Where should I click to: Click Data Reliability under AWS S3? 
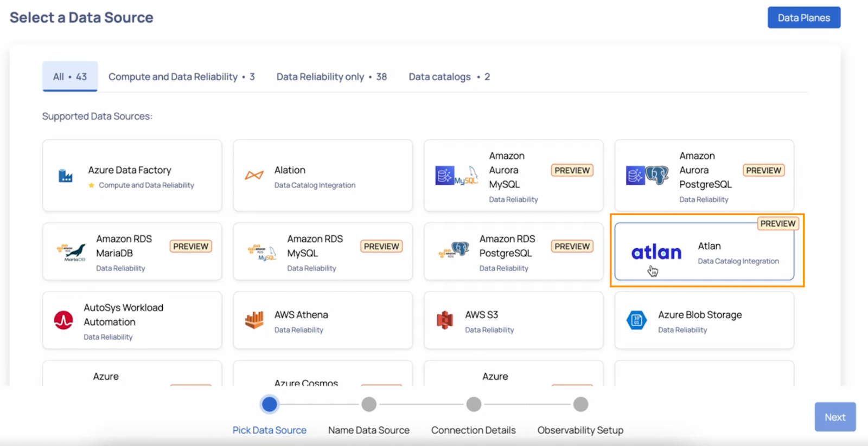(x=489, y=330)
